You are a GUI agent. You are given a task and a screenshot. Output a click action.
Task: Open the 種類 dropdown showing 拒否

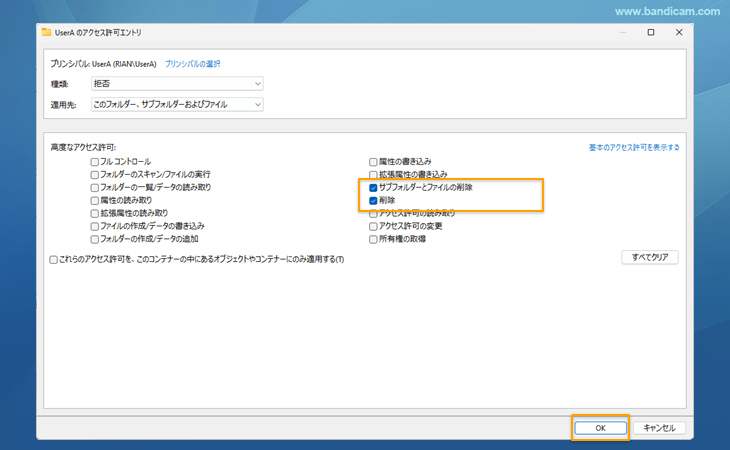(x=177, y=84)
